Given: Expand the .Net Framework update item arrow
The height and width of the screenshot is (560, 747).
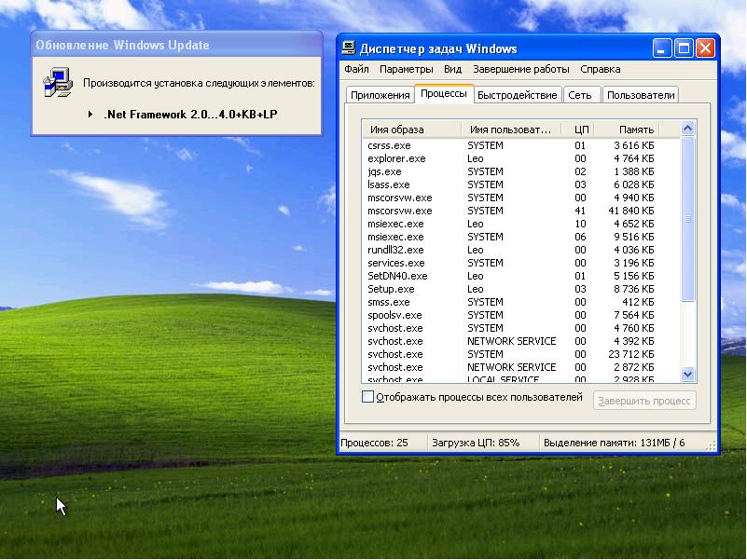Looking at the screenshot, I should tap(90, 115).
